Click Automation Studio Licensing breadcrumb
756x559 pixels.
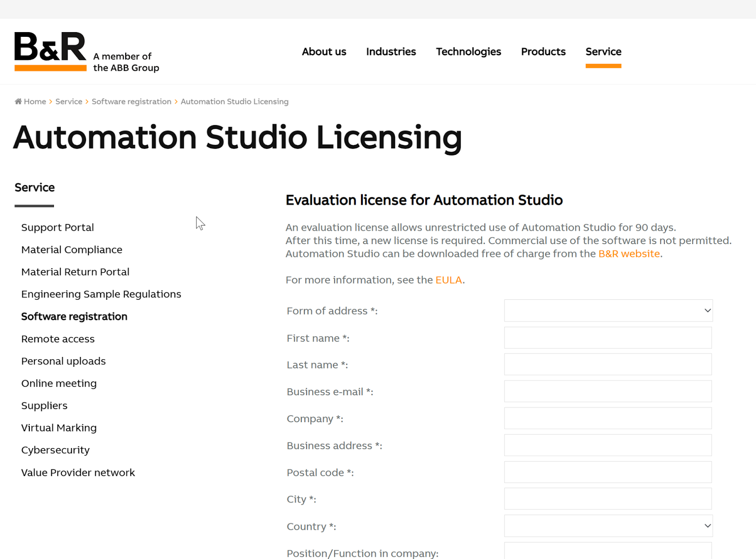click(234, 102)
